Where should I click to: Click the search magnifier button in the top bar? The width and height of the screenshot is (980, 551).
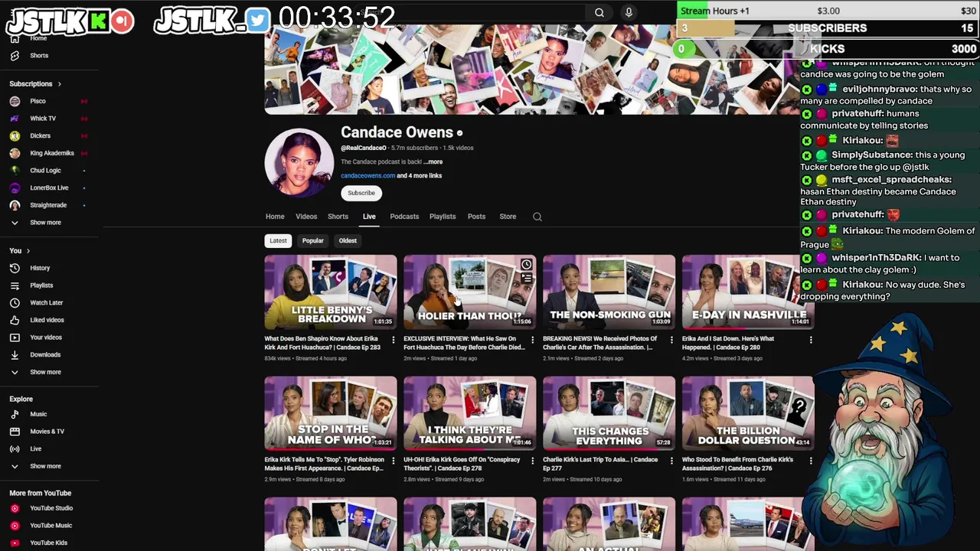coord(599,12)
